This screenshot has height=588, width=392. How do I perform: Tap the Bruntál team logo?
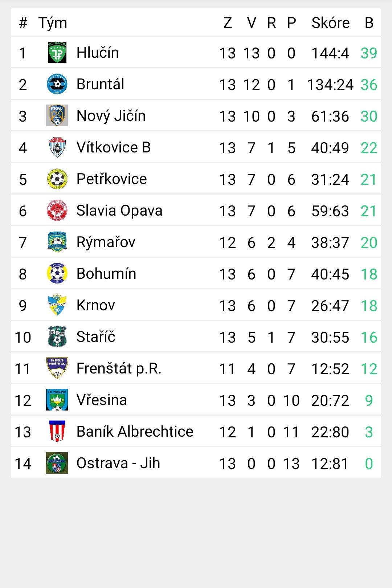click(57, 84)
